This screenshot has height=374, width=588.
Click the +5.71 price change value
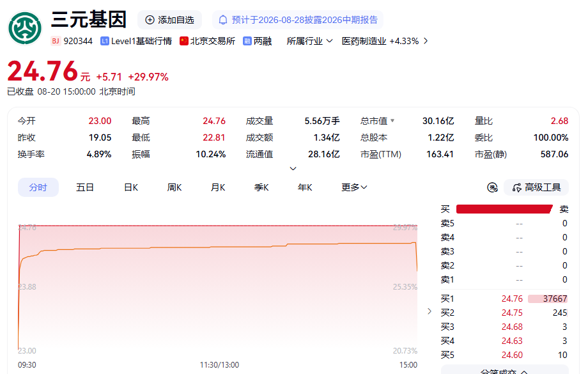point(109,77)
